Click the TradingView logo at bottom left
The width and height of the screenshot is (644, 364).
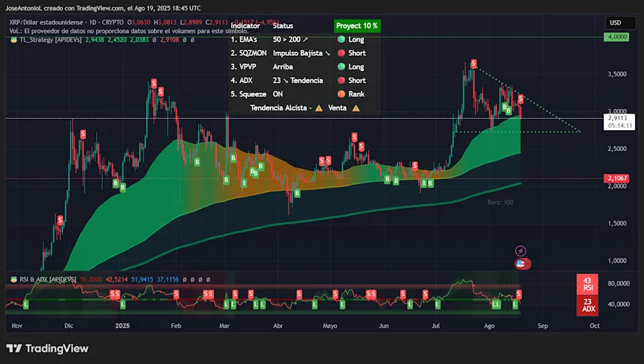pos(47,349)
